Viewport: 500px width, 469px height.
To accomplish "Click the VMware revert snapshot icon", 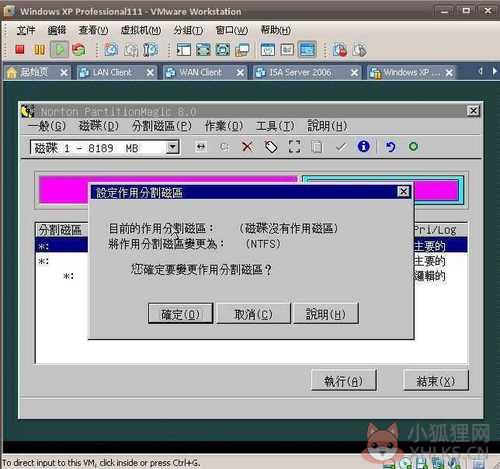I will (131, 50).
